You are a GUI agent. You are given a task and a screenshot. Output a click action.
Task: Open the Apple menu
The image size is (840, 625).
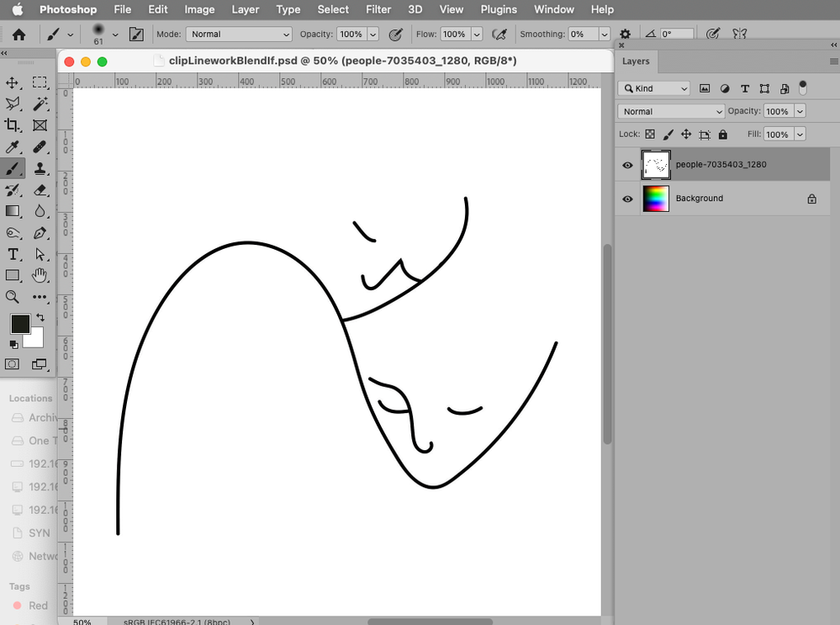[17, 9]
